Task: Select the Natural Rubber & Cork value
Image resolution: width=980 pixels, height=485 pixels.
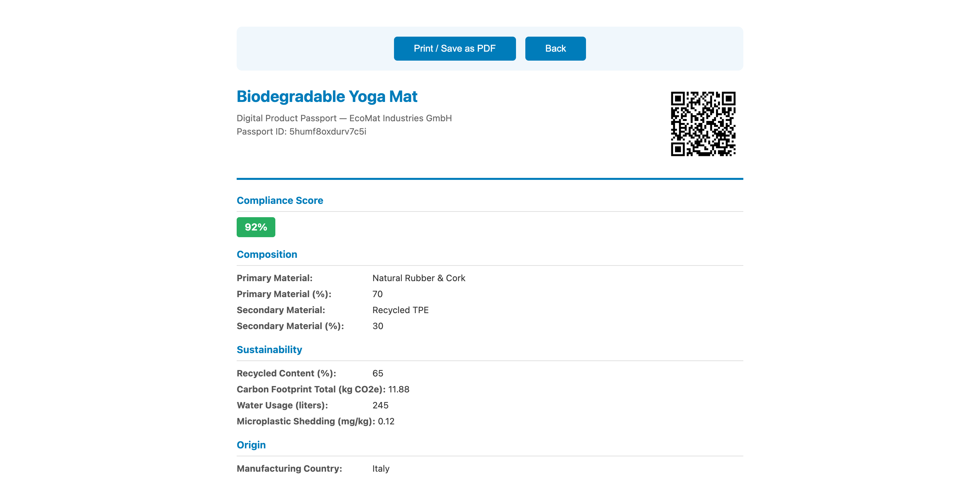Action: pyautogui.click(x=418, y=278)
